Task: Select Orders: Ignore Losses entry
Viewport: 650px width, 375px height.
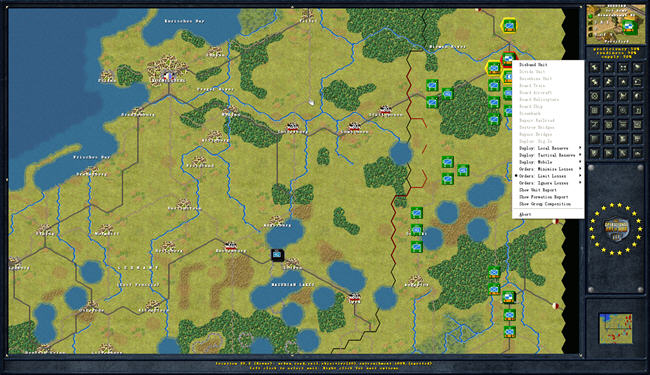Action: coord(543,183)
